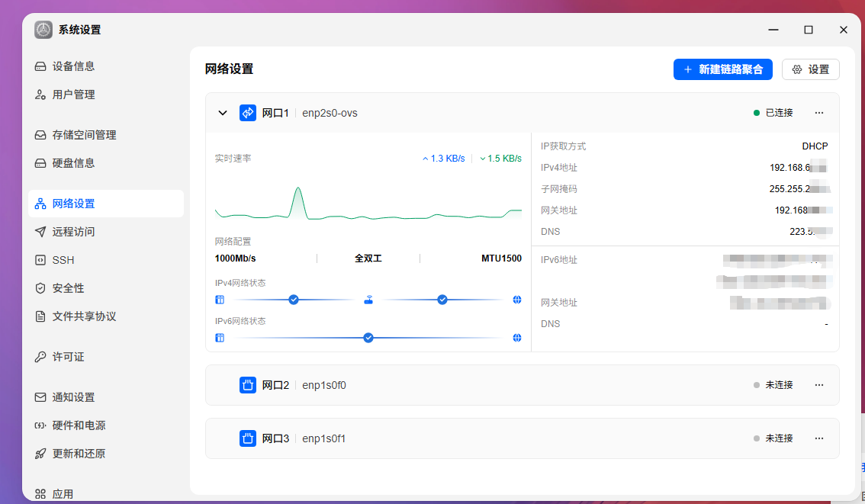Click the 未连接 status of 网口2
The image size is (865, 504).
point(773,385)
